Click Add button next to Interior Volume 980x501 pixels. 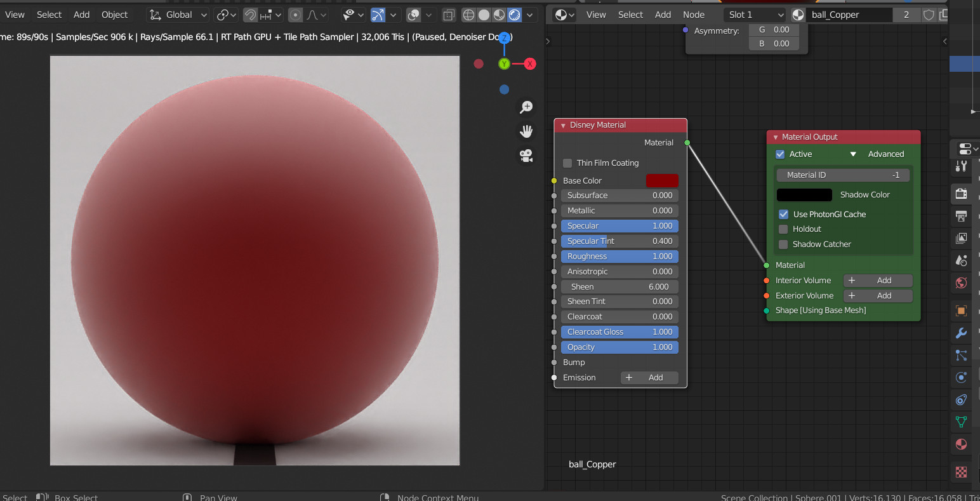[x=877, y=281]
